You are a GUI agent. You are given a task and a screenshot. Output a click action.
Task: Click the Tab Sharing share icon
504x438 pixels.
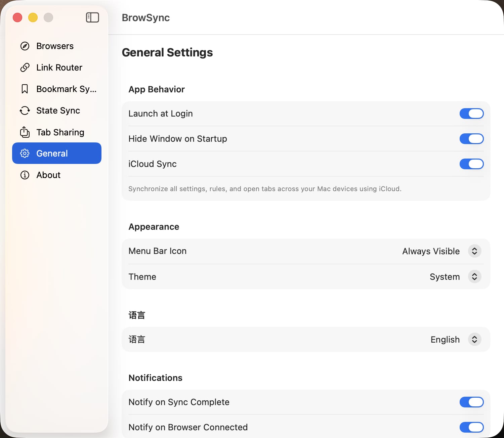tap(25, 132)
